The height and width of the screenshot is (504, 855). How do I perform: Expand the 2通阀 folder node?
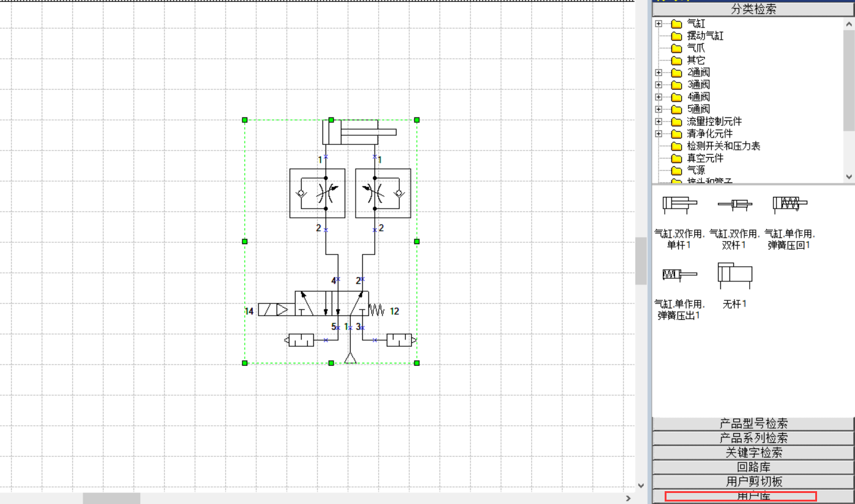659,72
